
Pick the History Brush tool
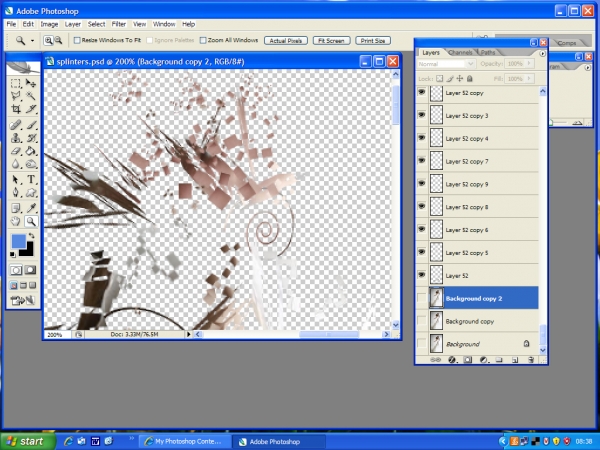click(31, 138)
